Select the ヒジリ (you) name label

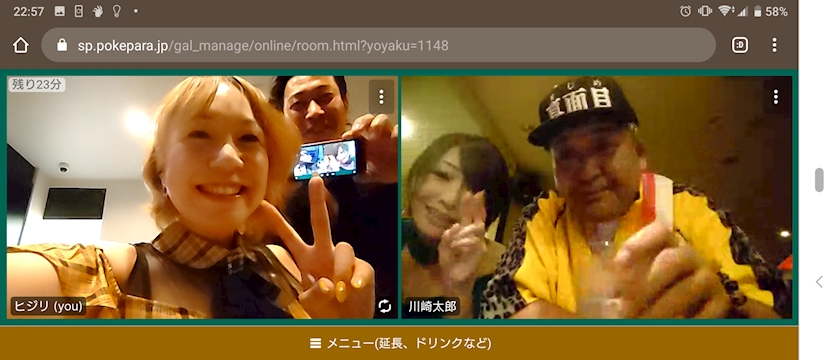(48, 306)
